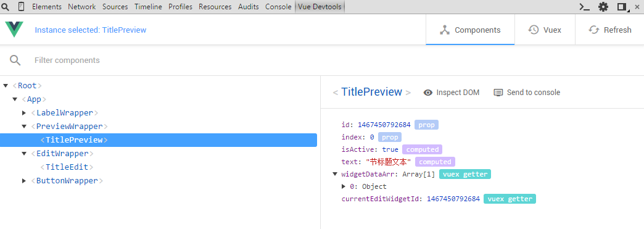Image resolution: width=644 pixels, height=229 pixels.
Task: Switch to the Console tab
Action: click(x=278, y=7)
